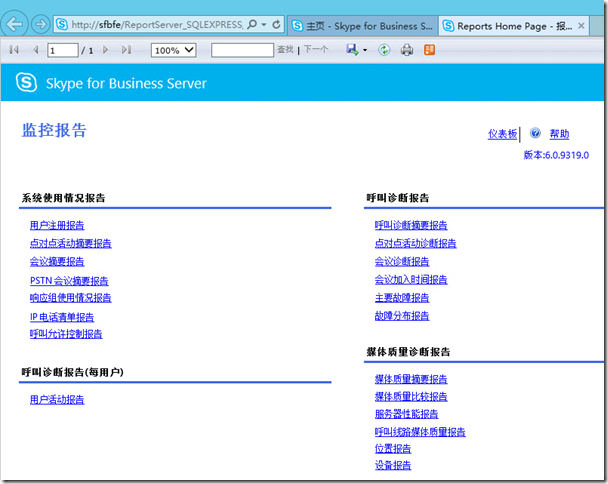Click the 监控报告 page title

pyautogui.click(x=54, y=130)
